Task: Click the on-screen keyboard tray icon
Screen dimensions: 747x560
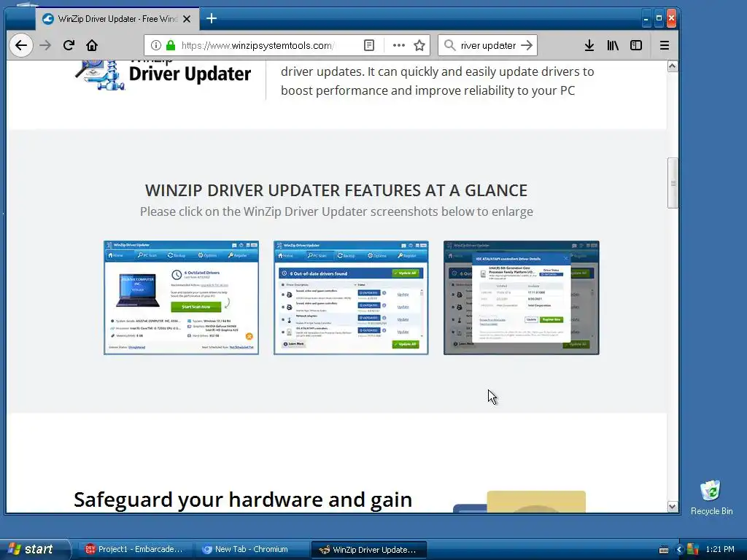Action: (x=664, y=550)
